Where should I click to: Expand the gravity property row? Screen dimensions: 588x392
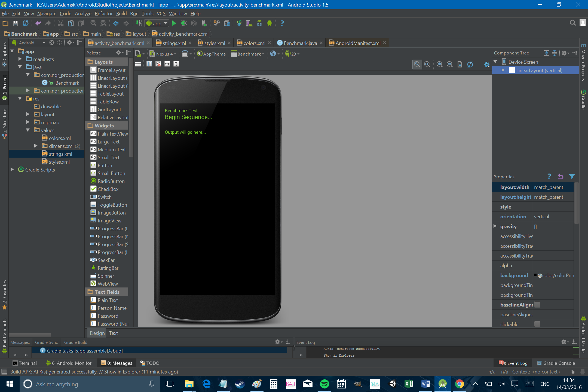click(495, 226)
